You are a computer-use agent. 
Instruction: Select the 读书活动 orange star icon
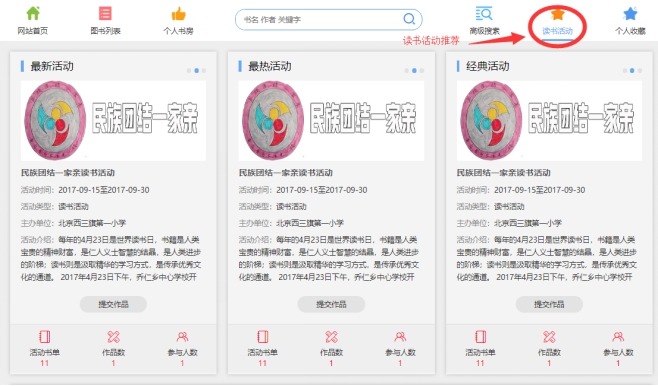[x=557, y=14]
